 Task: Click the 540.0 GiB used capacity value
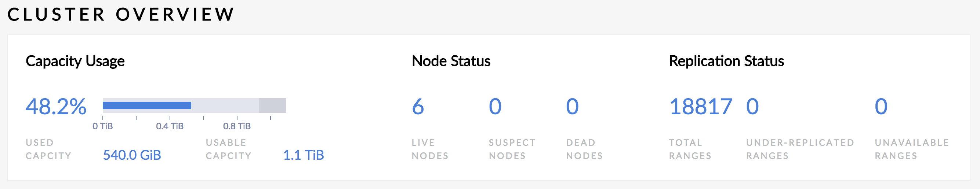[132, 155]
